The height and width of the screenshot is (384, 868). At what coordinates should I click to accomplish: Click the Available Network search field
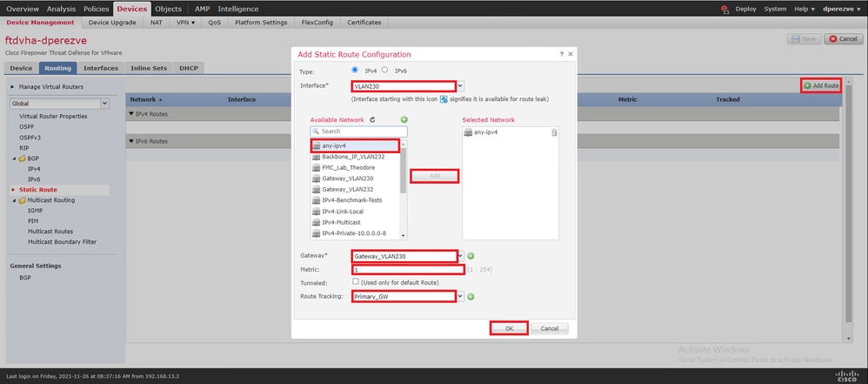[358, 131]
